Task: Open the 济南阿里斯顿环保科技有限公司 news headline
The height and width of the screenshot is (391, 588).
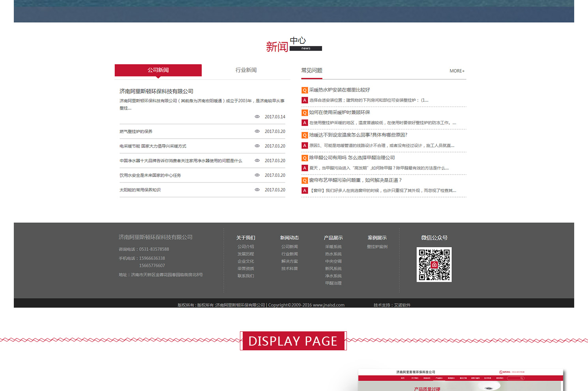Action: (156, 91)
